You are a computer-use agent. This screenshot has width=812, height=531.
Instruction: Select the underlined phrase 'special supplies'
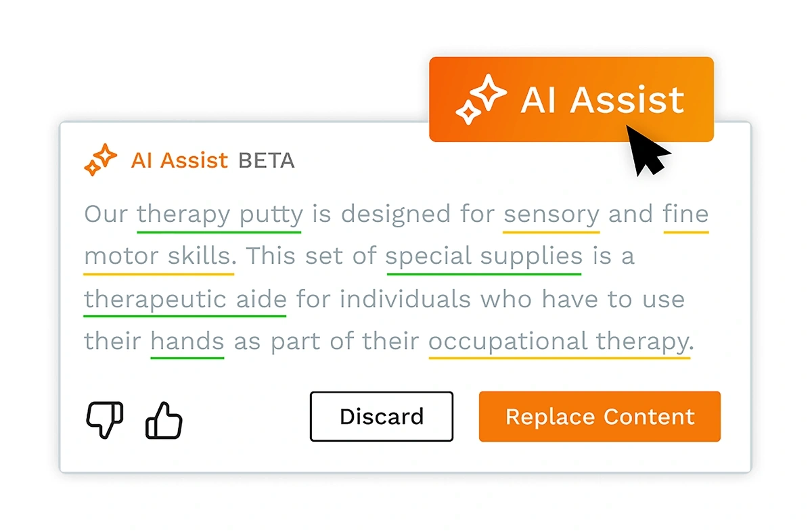tap(484, 257)
